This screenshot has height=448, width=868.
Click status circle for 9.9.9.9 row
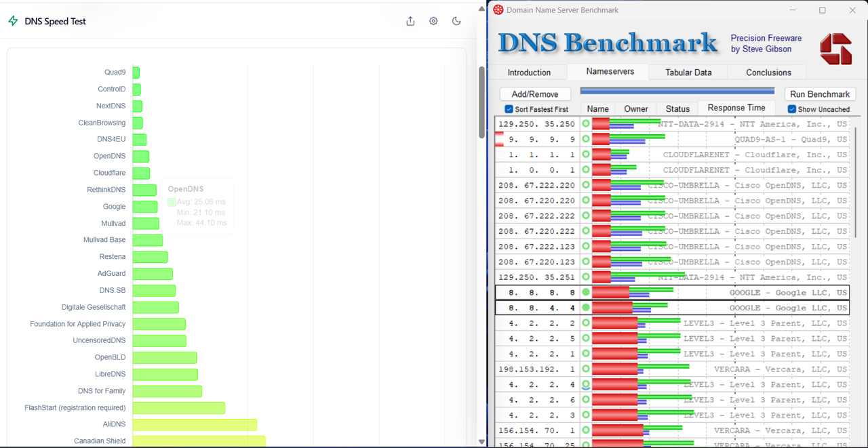pyautogui.click(x=586, y=139)
